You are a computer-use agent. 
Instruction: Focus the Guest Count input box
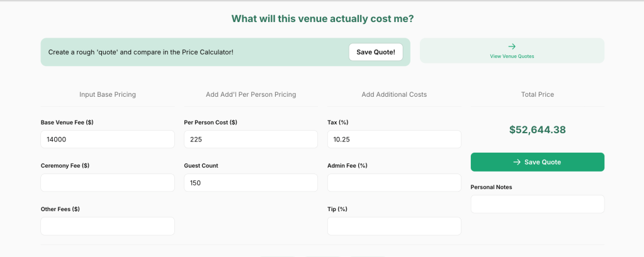coord(251,183)
